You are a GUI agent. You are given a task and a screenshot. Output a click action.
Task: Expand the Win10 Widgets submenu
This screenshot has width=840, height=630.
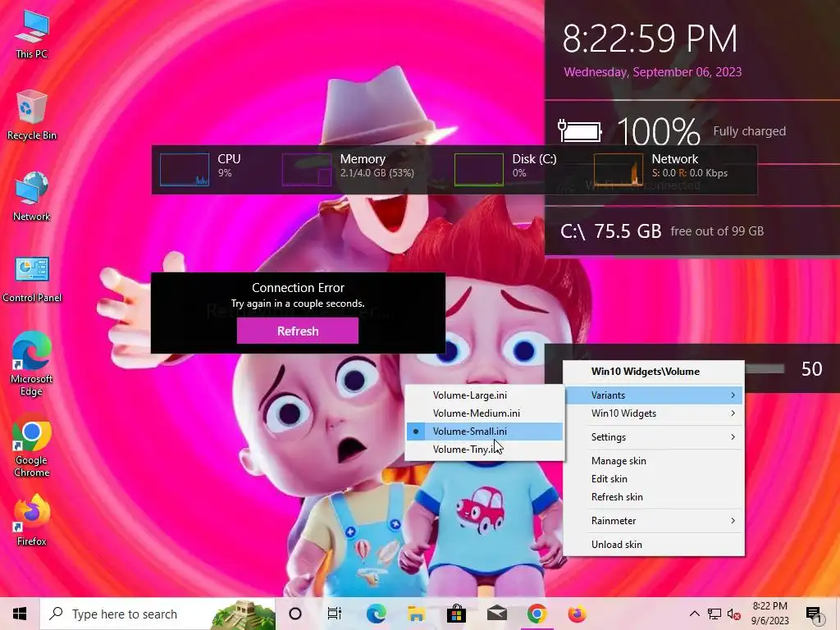click(654, 413)
